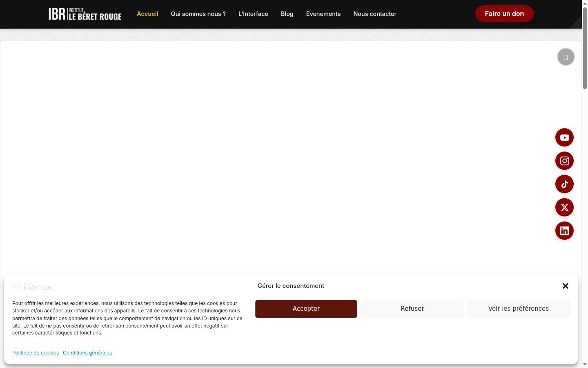
Task: Open the Blog menu item
Action: (287, 14)
